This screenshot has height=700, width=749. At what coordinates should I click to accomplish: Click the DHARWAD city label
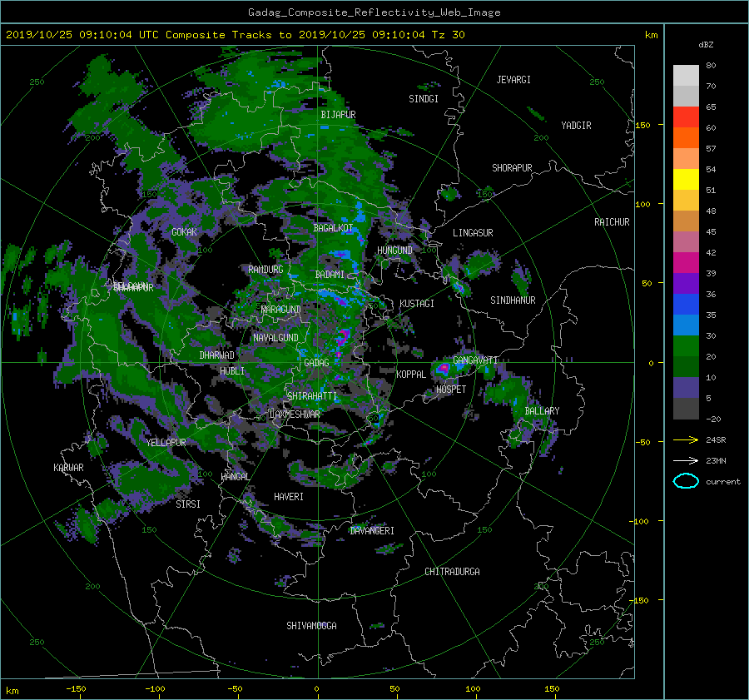[216, 355]
